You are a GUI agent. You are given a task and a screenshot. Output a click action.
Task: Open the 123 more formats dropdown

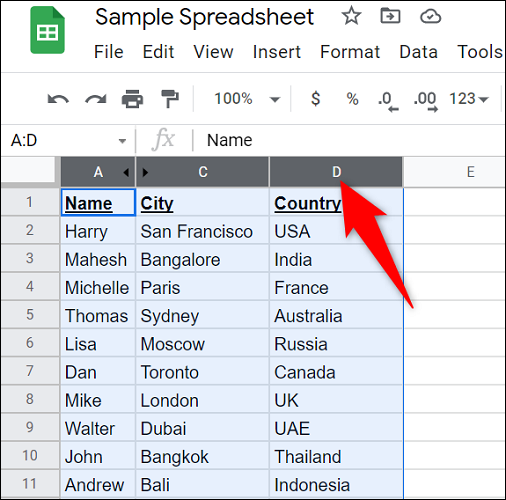pos(469,99)
